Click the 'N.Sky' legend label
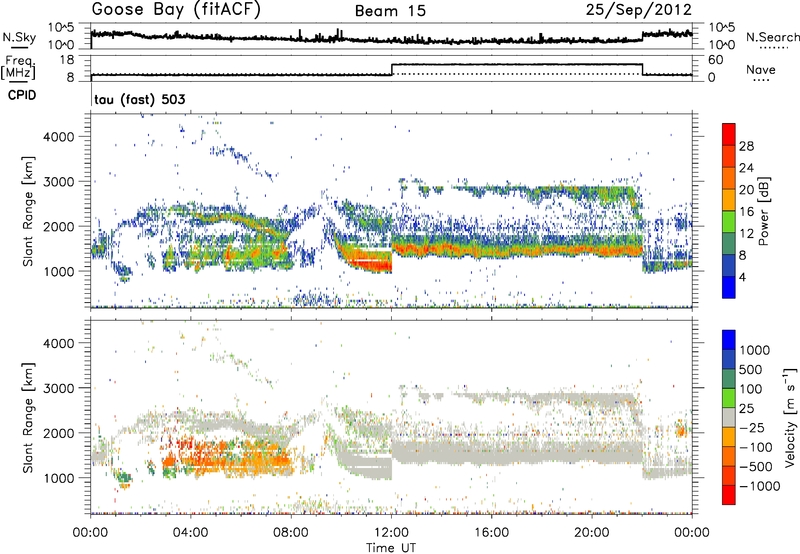800x554 pixels. click(19, 37)
